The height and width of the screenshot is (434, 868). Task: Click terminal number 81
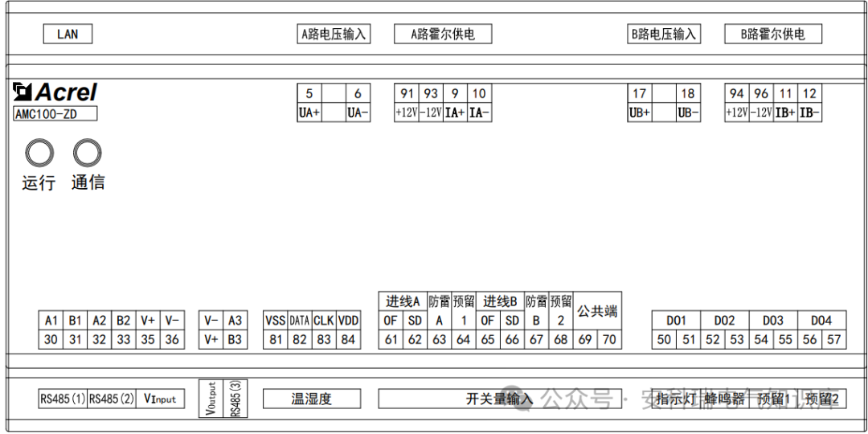[x=275, y=339]
